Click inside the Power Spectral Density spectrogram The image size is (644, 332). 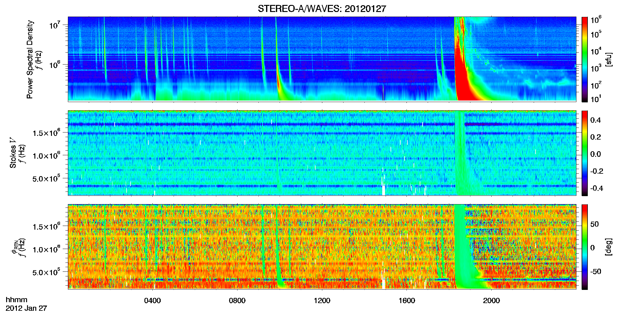(x=322, y=59)
